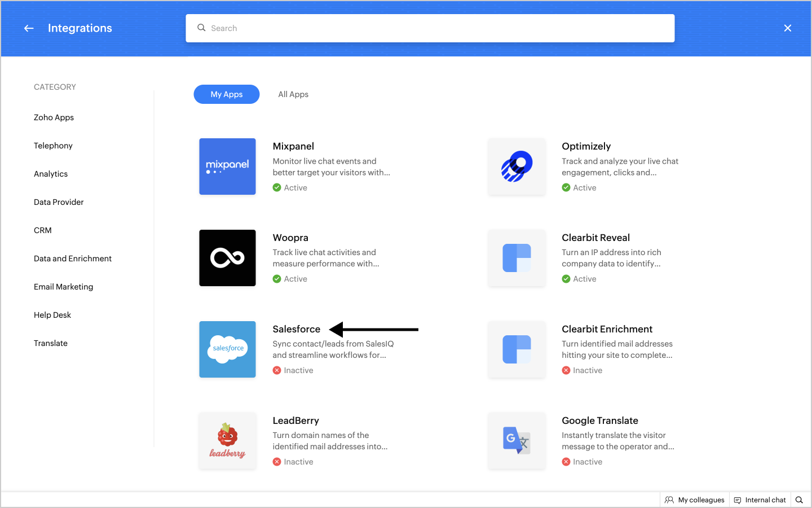Open My colleagues in the bottom bar

pyautogui.click(x=695, y=500)
